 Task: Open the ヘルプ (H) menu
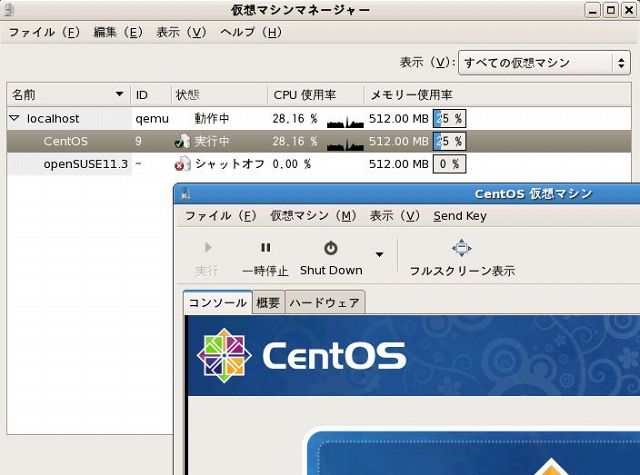(251, 32)
